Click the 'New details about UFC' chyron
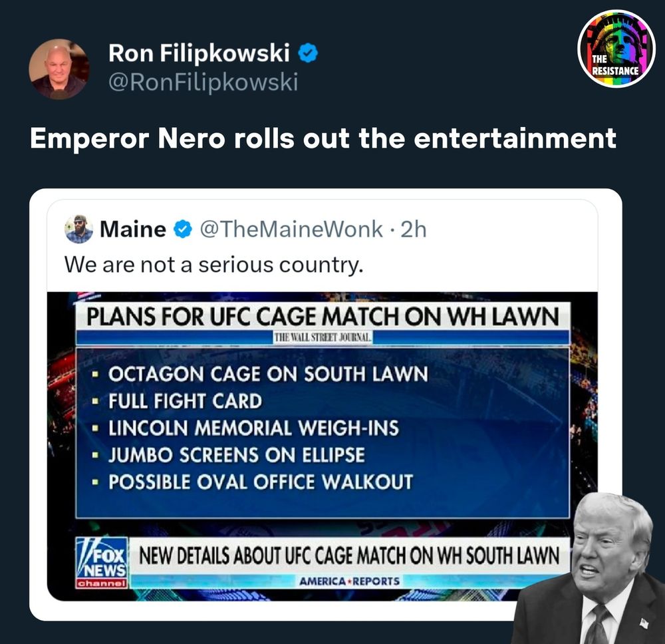 349,556
